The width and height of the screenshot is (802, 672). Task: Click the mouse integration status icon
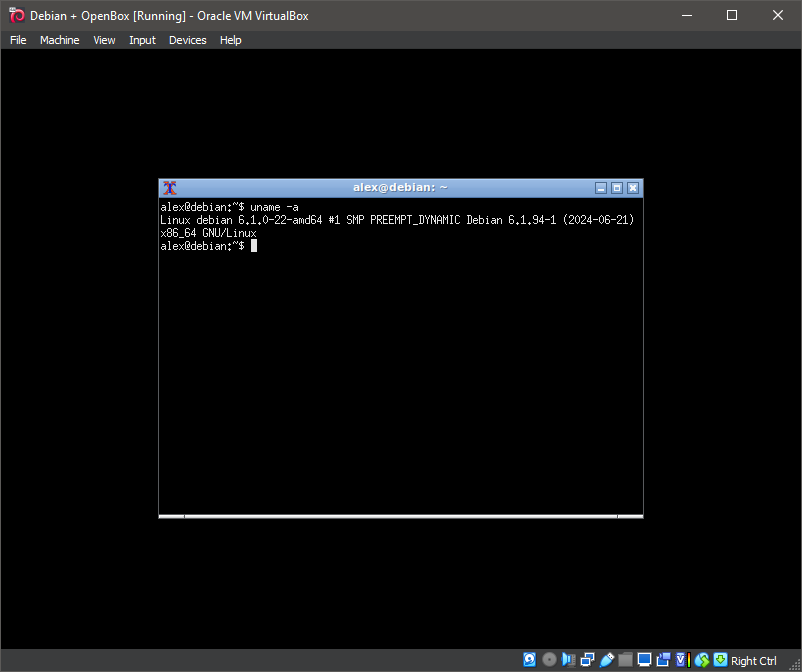pos(701,660)
